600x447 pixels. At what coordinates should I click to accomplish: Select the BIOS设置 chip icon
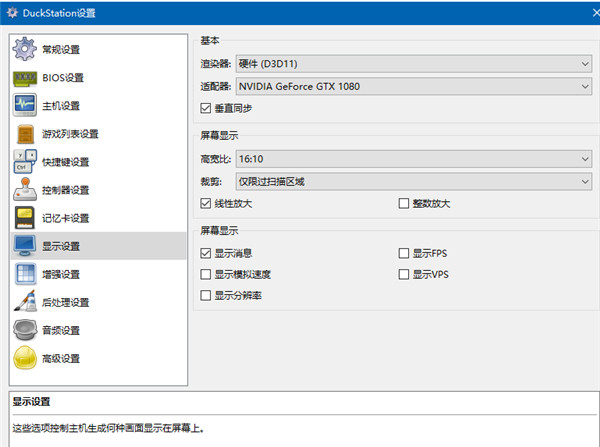coord(26,78)
